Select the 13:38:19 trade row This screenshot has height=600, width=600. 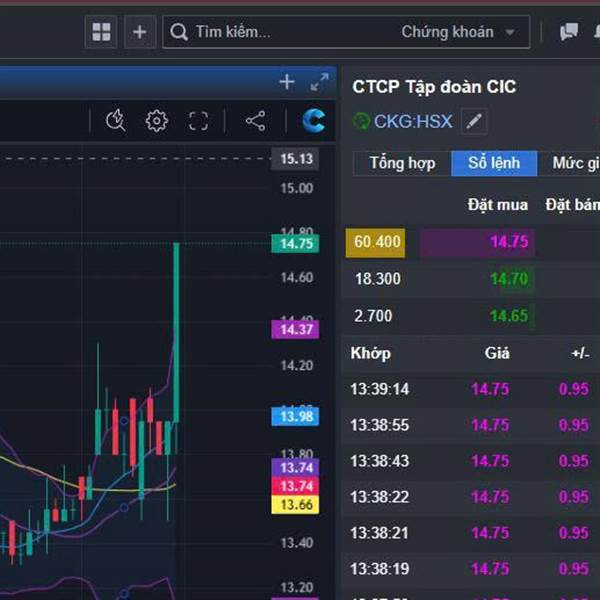[x=471, y=569]
